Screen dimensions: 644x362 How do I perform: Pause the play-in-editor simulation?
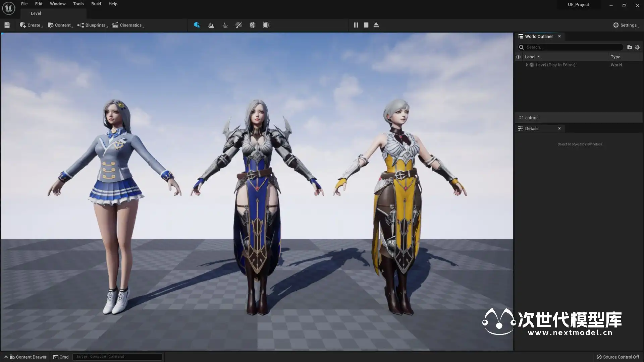(356, 25)
